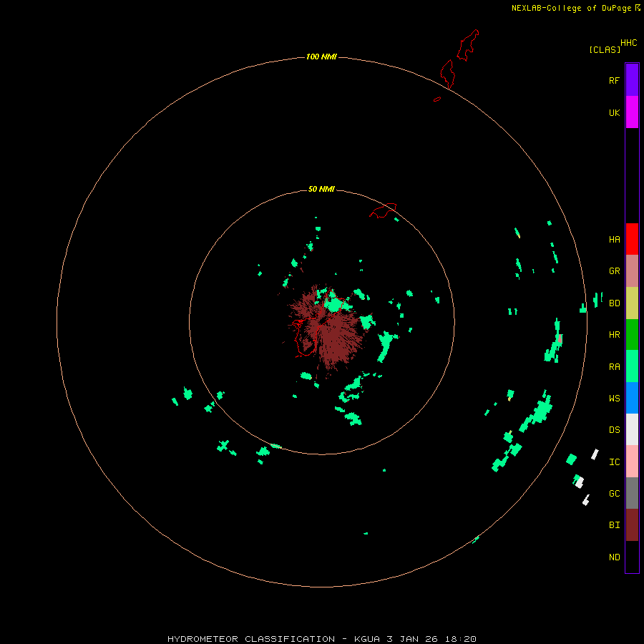Click the IC ice crystals pink swatch
Screen dimensions: 644x644
point(632,462)
